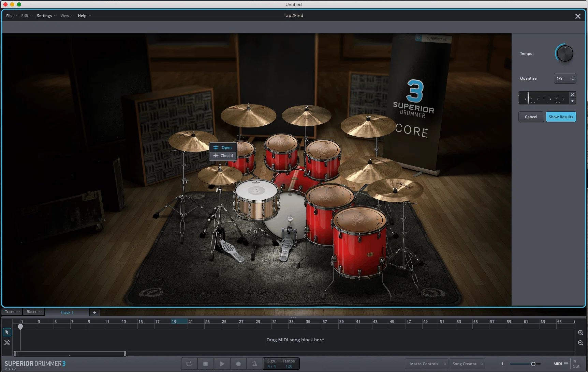This screenshot has width=588, height=372.
Task: Open the Block dropdown menu
Action: click(34, 312)
